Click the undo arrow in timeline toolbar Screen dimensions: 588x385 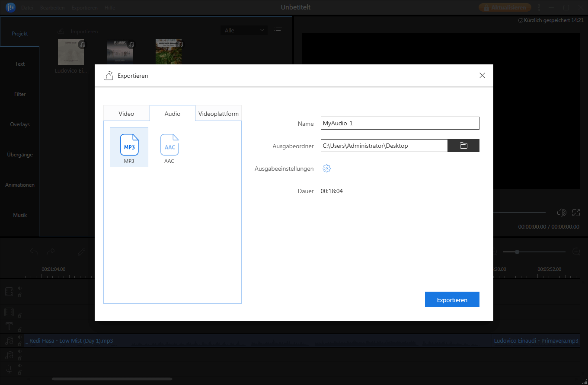[34, 252]
